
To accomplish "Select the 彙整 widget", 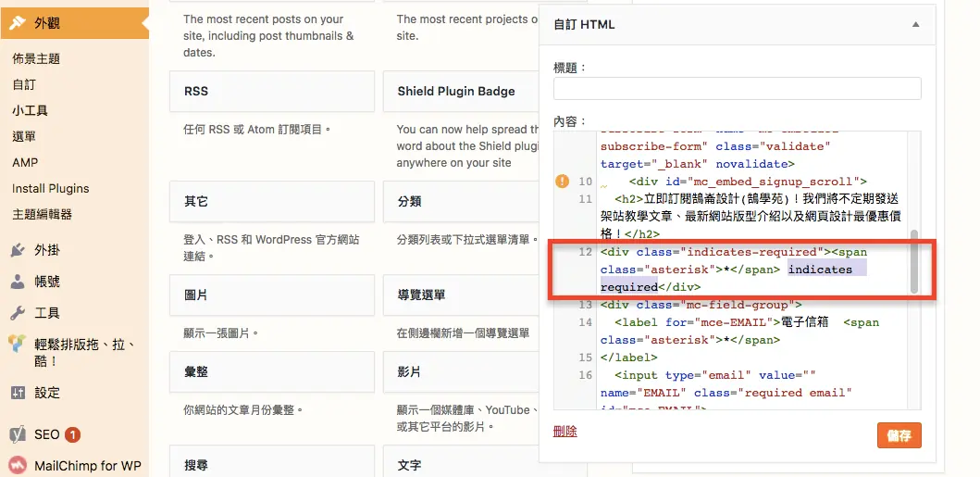I will pos(272,372).
